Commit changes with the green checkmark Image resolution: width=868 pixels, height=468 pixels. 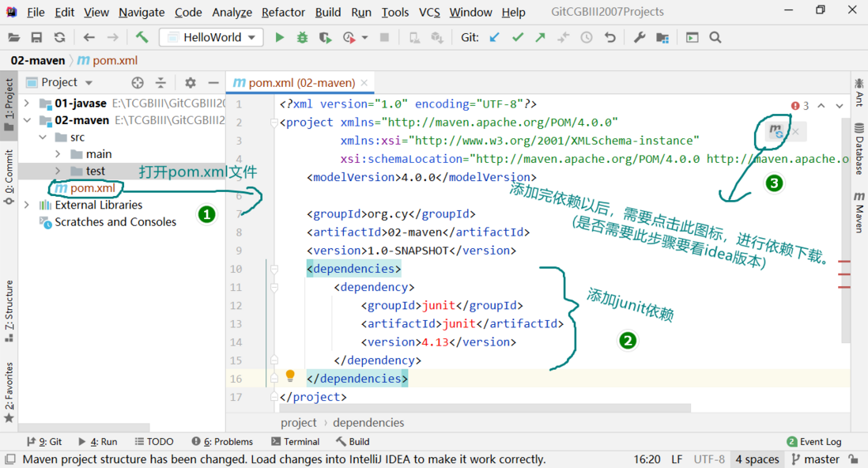click(518, 37)
